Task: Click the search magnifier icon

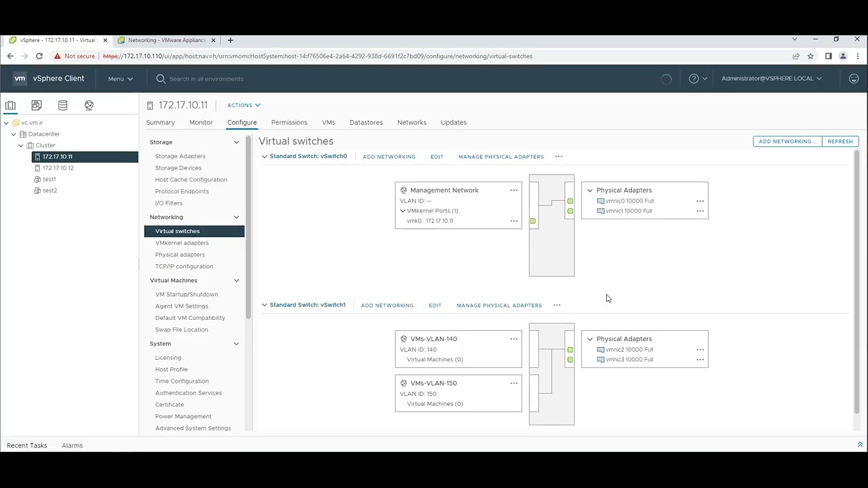Action: (x=161, y=79)
